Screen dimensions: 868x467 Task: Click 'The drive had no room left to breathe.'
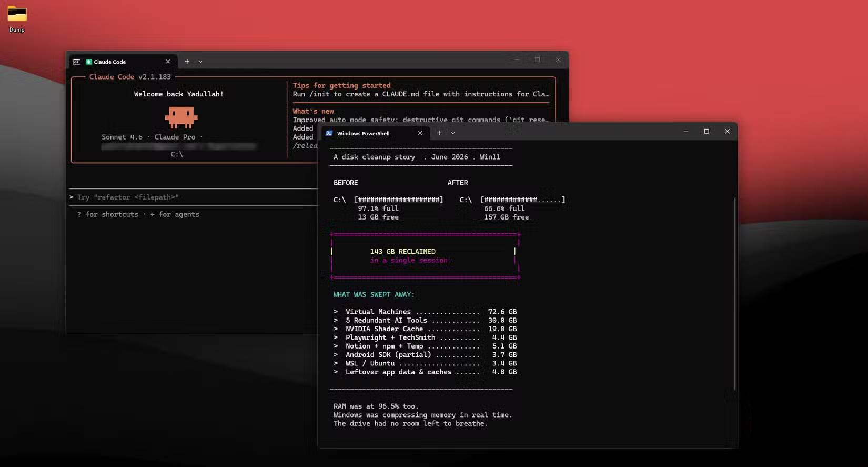pyautogui.click(x=410, y=423)
